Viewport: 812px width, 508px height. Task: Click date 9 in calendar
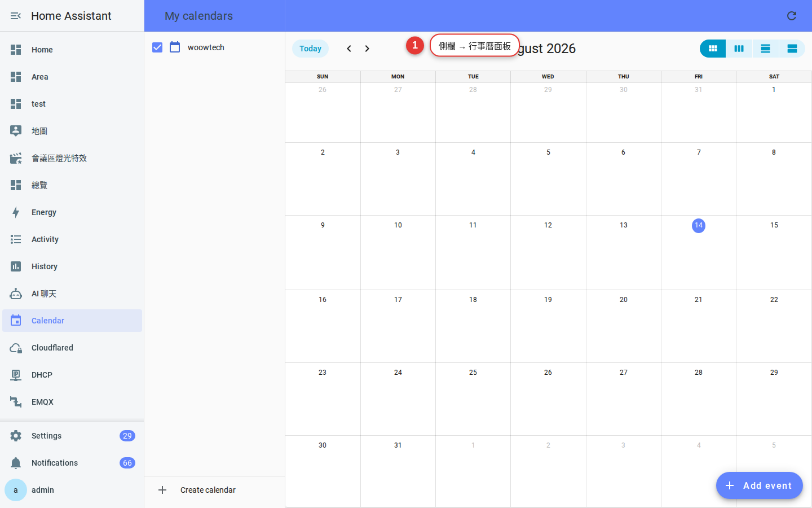click(323, 225)
